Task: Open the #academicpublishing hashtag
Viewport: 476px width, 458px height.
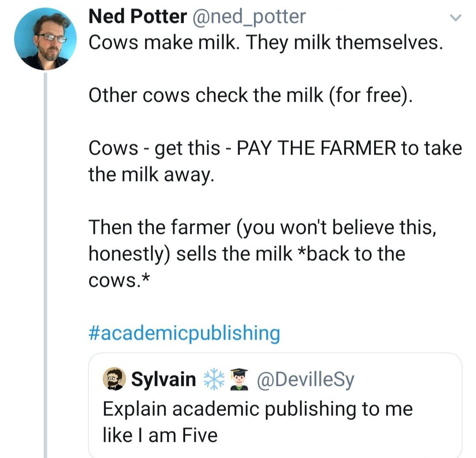Action: tap(184, 333)
